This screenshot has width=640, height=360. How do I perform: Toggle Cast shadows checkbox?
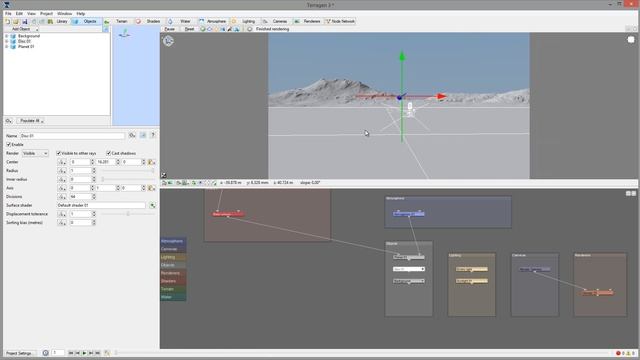[x=109, y=153]
